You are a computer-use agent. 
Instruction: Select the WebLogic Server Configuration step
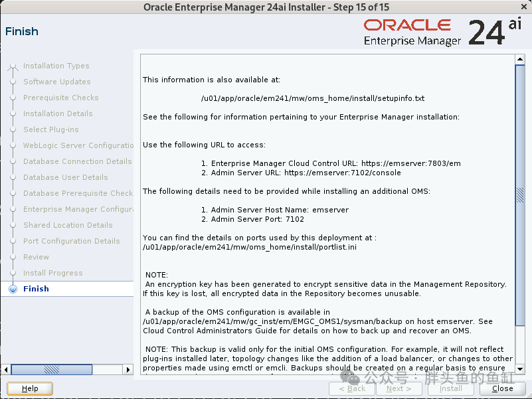(x=78, y=145)
